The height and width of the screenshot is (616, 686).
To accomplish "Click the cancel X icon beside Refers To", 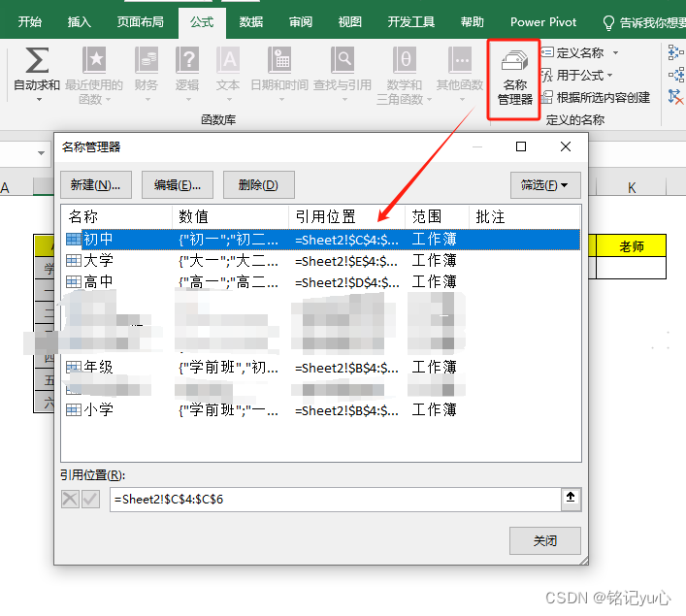I will coord(70,499).
